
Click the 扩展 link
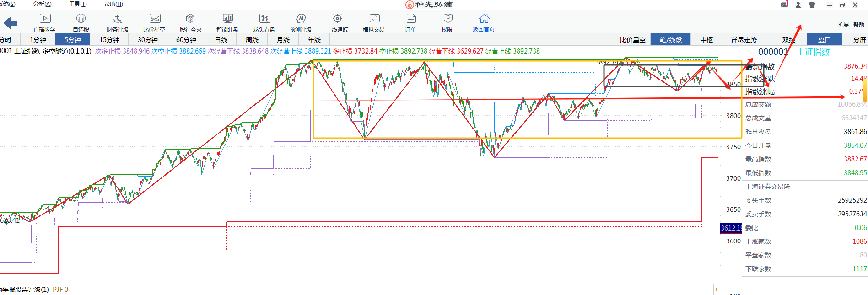(843, 25)
